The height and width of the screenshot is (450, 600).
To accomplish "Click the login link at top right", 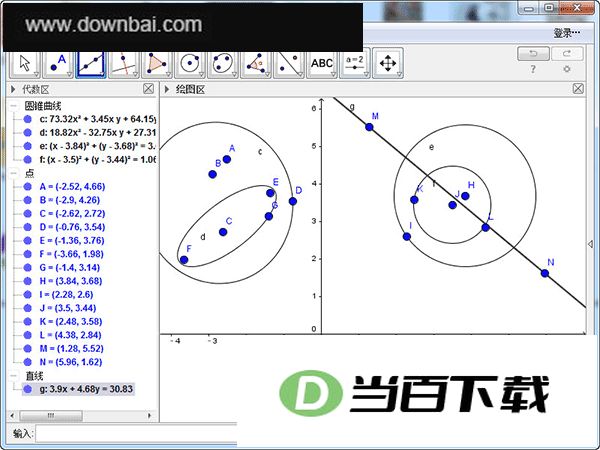I will coord(567,33).
